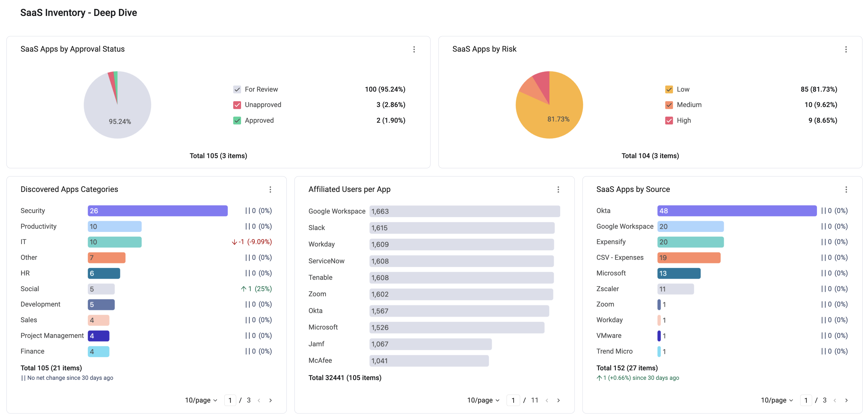Click the Google Workspace users bar showing 1,663
The width and height of the screenshot is (868, 419).
[465, 211]
